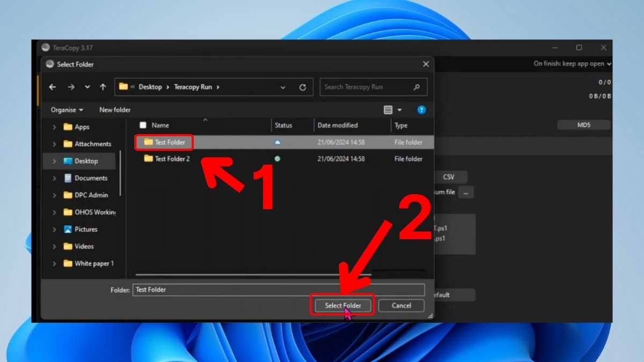Create a New folder

115,110
